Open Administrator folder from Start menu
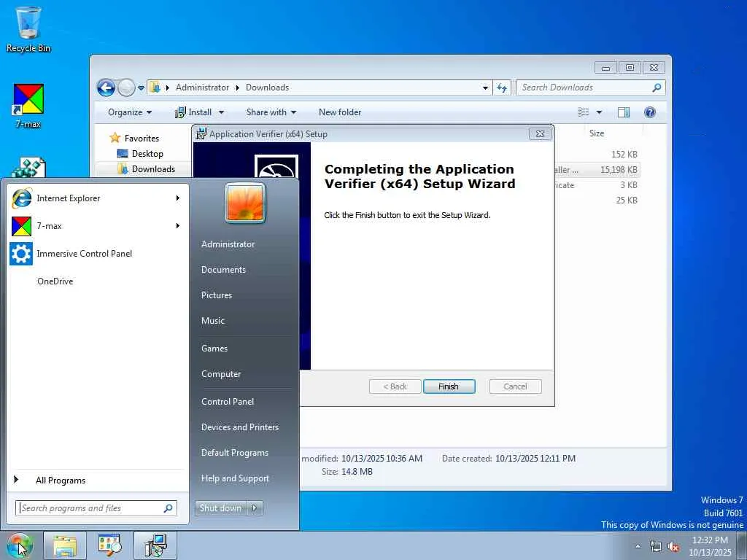 [x=228, y=244]
